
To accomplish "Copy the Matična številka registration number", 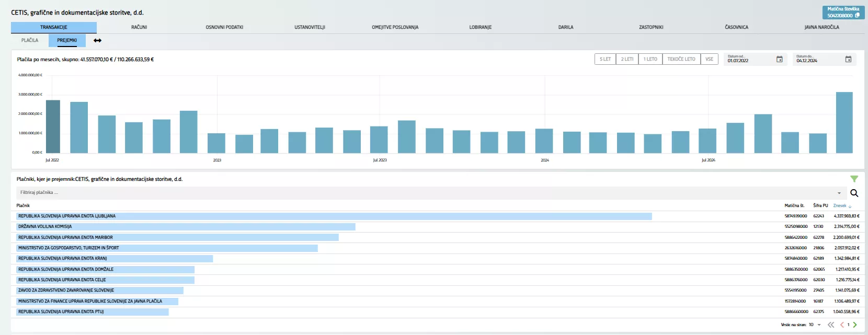I will click(x=857, y=16).
